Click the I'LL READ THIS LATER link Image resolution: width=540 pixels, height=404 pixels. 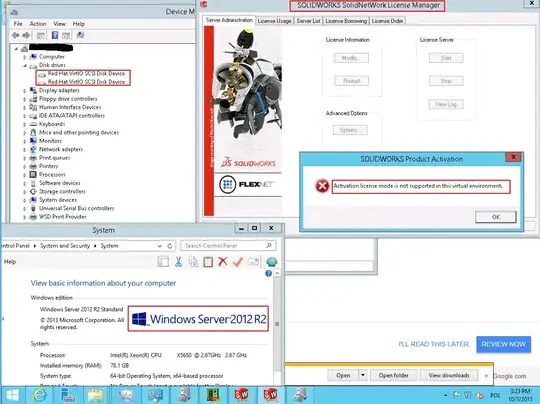433,344
